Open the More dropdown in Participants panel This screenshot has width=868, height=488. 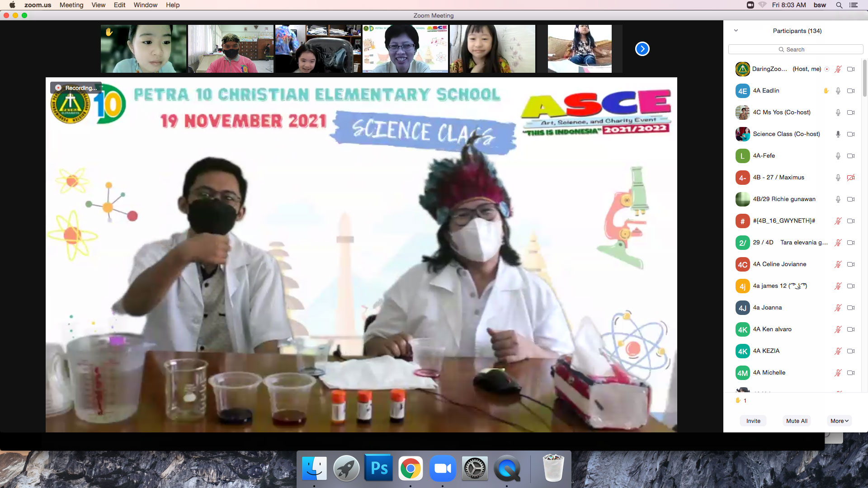tap(840, 421)
